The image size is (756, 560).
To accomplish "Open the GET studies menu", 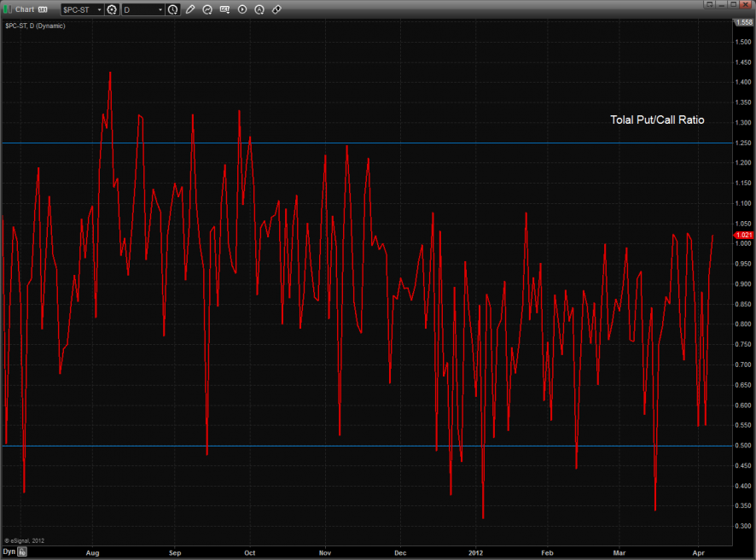I will point(224,9).
